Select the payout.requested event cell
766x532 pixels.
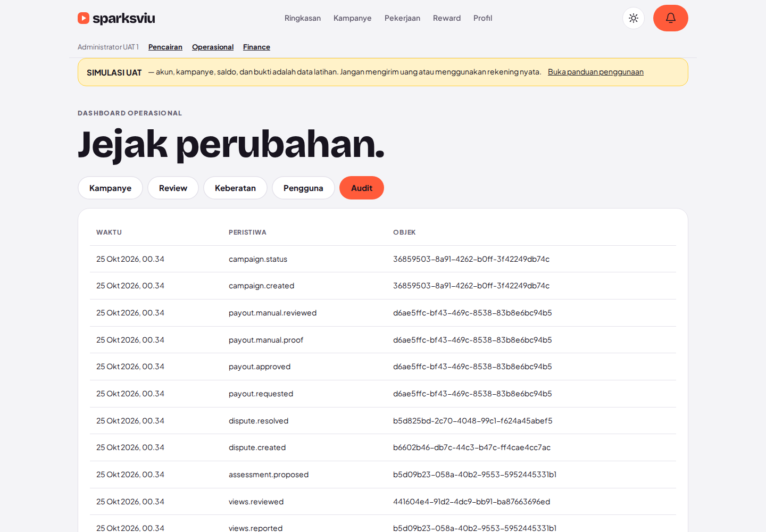point(261,394)
